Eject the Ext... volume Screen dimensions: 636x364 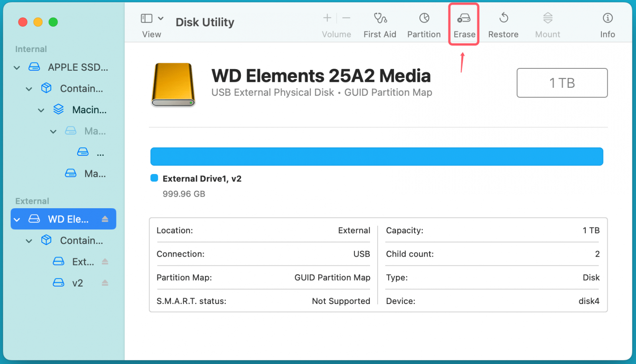(105, 261)
